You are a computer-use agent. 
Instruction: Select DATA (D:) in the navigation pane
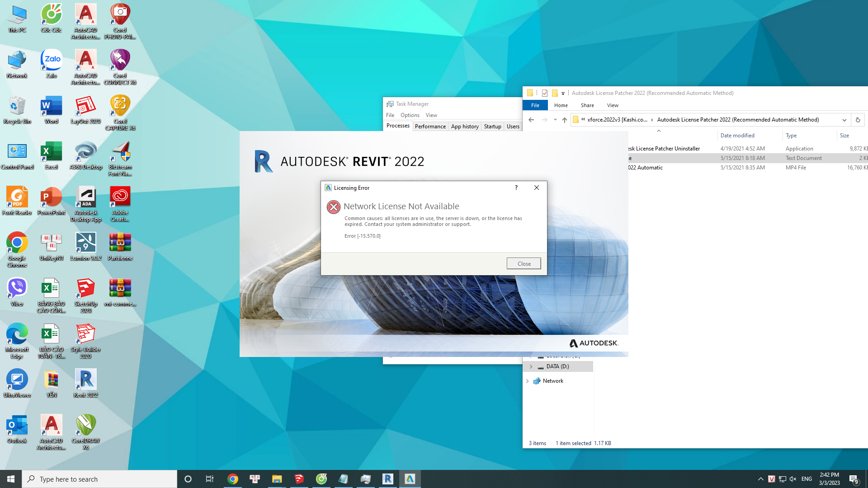pyautogui.click(x=558, y=366)
